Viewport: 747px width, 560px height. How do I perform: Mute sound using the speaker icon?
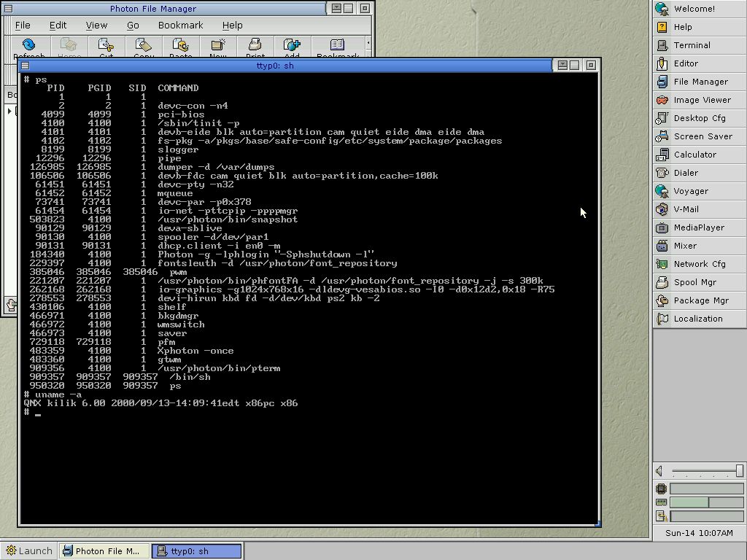click(x=659, y=472)
